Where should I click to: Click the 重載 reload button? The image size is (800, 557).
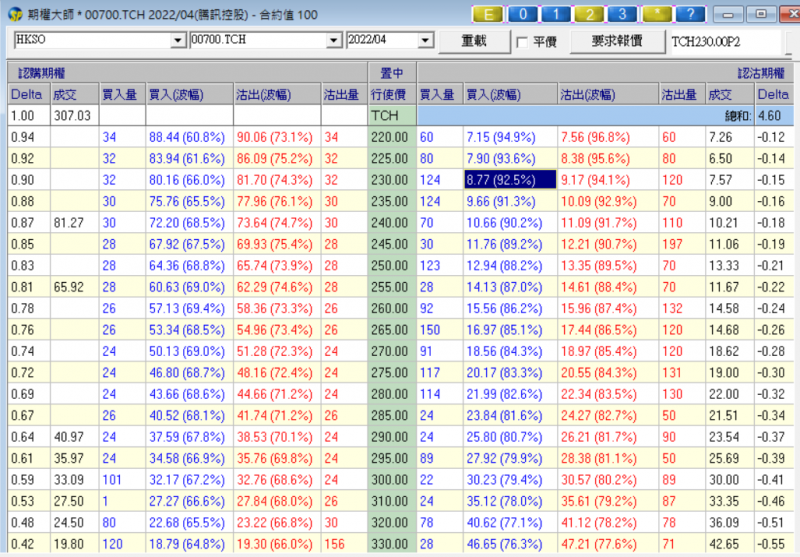(x=474, y=41)
